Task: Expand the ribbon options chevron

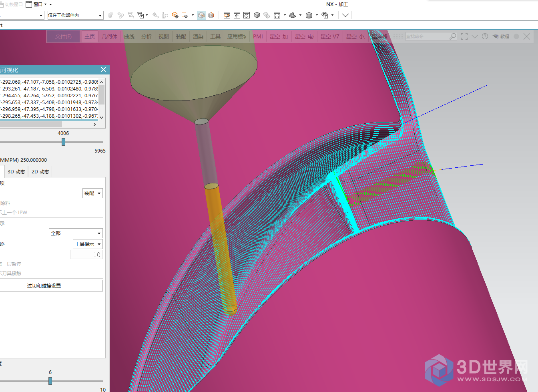Action: [x=475, y=36]
